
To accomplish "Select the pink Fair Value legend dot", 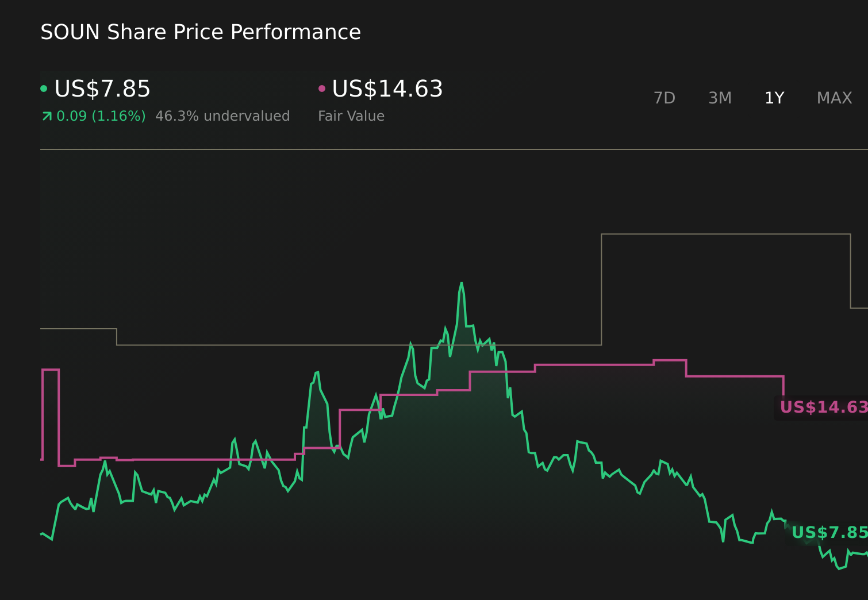I will tap(322, 88).
